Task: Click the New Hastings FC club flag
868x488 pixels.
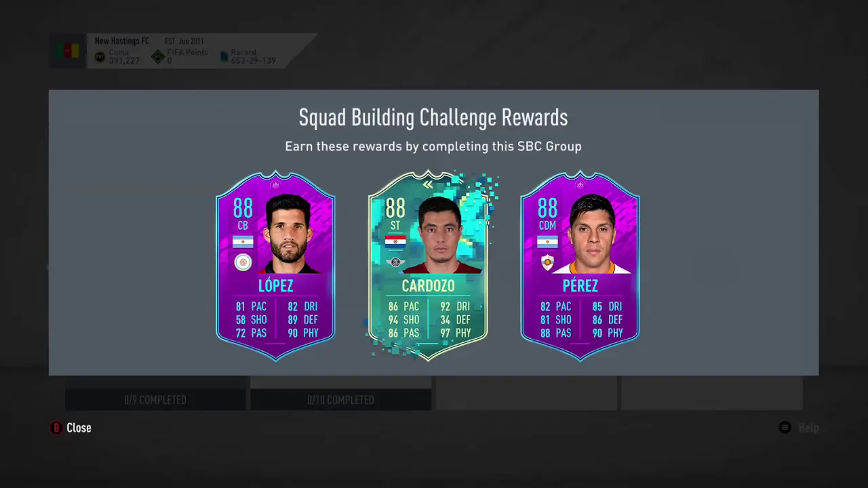Action: click(68, 52)
